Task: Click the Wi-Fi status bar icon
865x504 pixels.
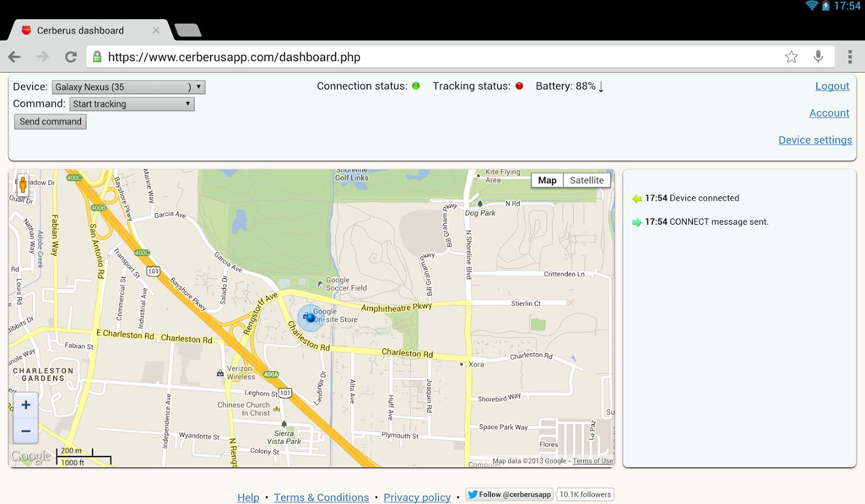Action: [x=812, y=6]
